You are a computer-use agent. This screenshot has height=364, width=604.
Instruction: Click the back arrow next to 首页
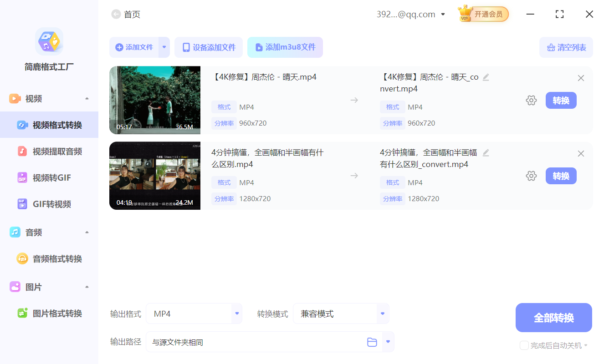[x=116, y=14]
